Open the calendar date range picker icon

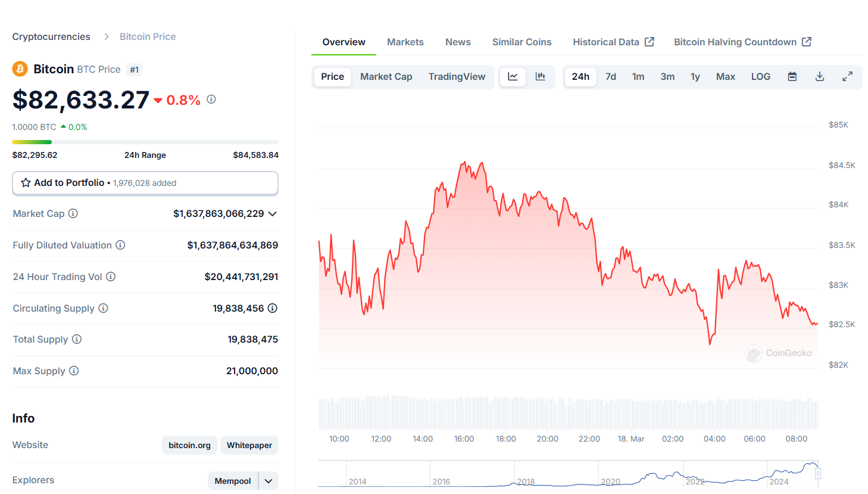pos(792,76)
